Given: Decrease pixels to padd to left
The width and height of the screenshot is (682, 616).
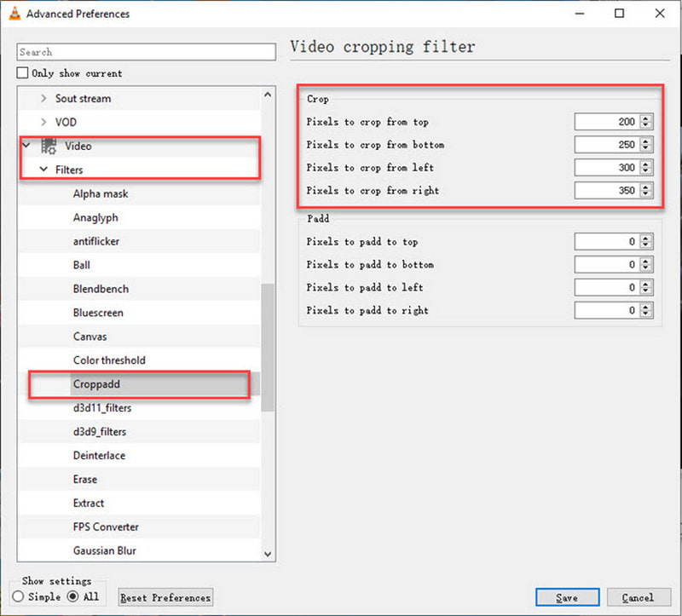Looking at the screenshot, I should [646, 291].
